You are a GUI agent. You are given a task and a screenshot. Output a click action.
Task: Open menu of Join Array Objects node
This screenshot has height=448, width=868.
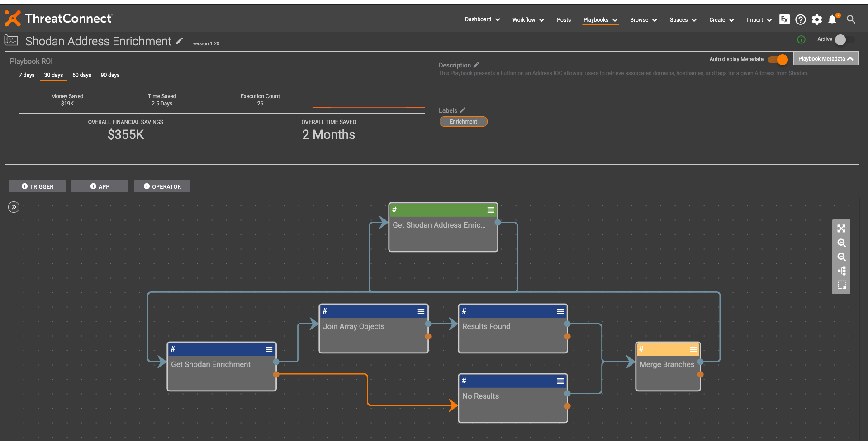421,311
